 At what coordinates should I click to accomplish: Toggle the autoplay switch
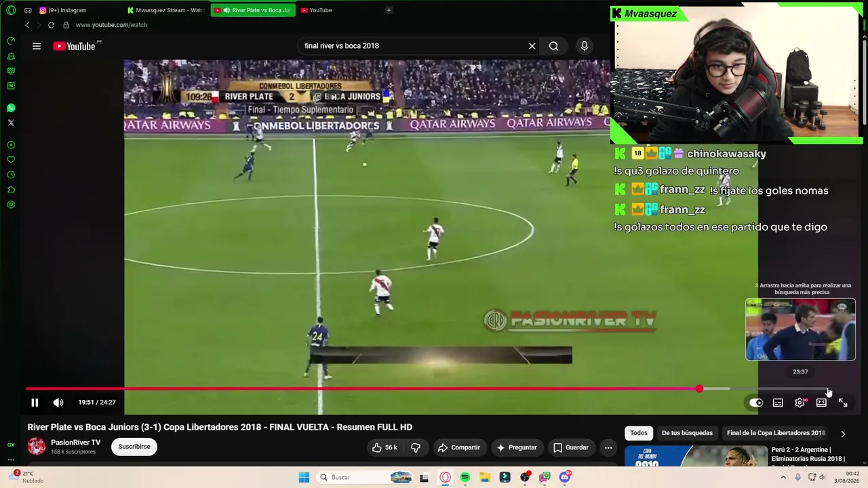click(756, 403)
